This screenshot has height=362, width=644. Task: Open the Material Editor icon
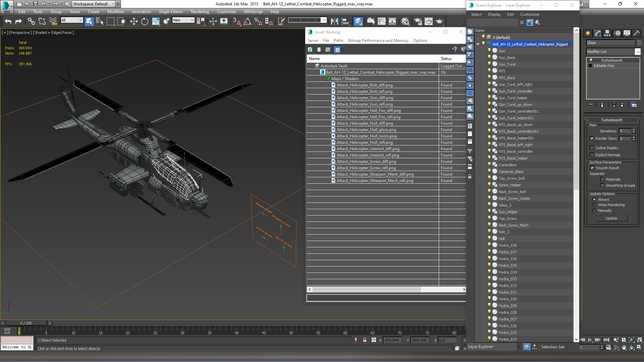click(x=405, y=21)
